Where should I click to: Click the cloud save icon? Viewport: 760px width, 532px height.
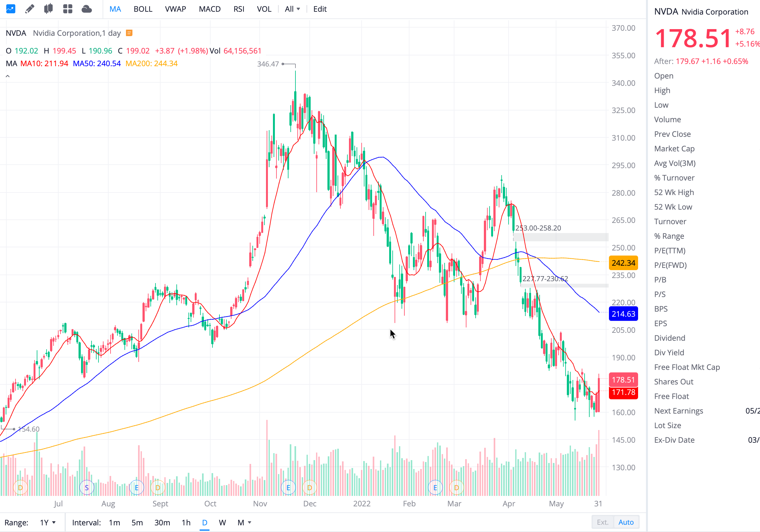87,9
